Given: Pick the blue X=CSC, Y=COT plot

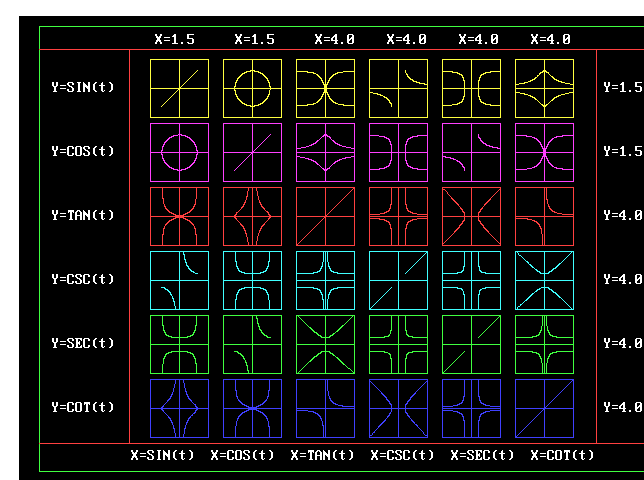Looking at the screenshot, I should [x=398, y=409].
